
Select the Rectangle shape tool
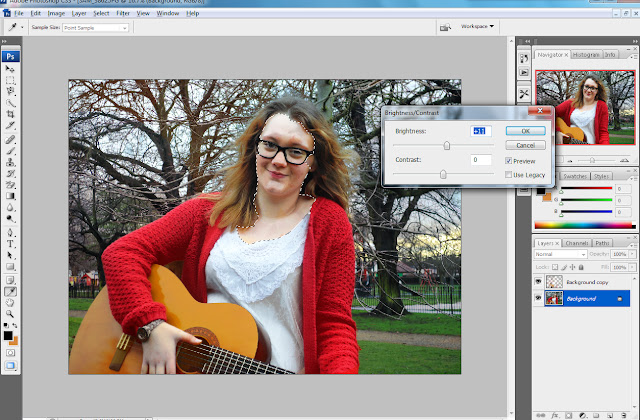(x=10, y=267)
